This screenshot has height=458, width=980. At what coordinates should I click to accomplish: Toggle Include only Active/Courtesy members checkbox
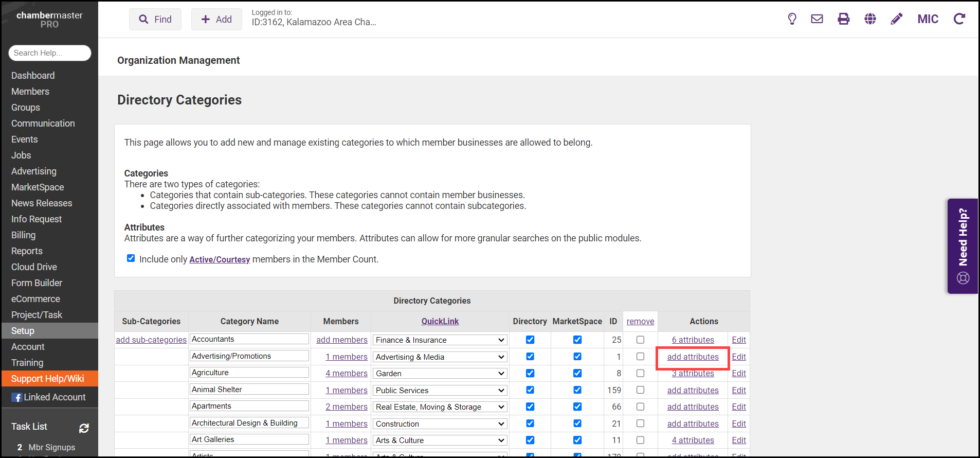pyautogui.click(x=131, y=258)
